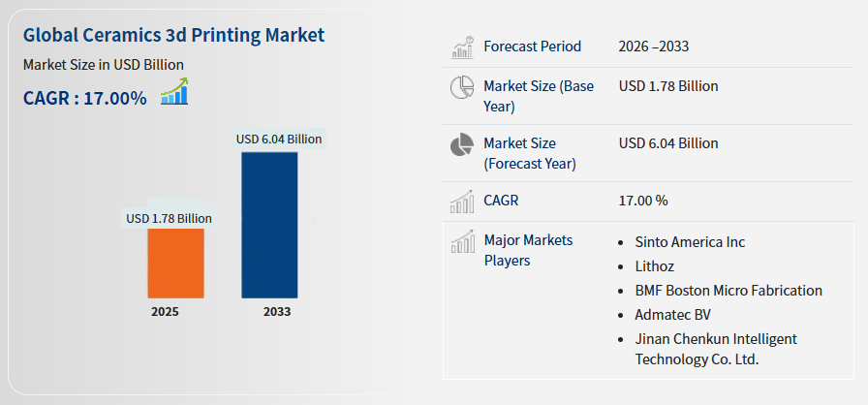Image resolution: width=868 pixels, height=405 pixels.
Task: Click the Forecast Year pie chart icon
Action: tap(461, 145)
